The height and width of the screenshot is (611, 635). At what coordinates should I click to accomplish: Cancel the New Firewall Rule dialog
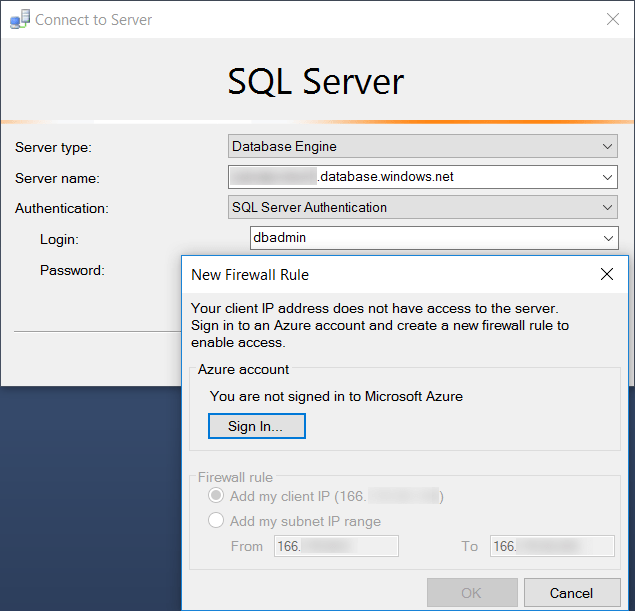(x=572, y=593)
